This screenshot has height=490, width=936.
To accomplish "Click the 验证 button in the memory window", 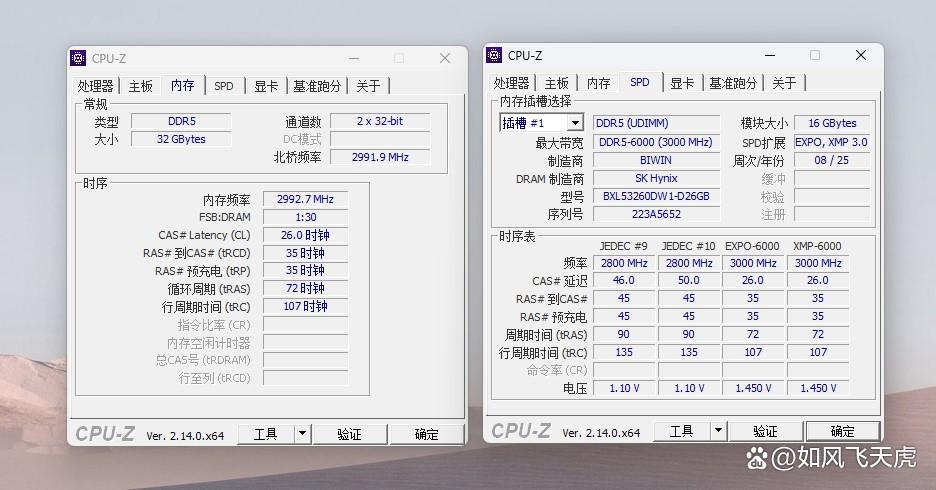I will point(349,434).
